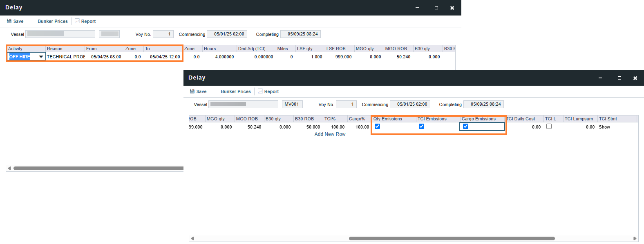Maximize the back Delay window
Screen dimensions: 644x244
click(x=436, y=8)
